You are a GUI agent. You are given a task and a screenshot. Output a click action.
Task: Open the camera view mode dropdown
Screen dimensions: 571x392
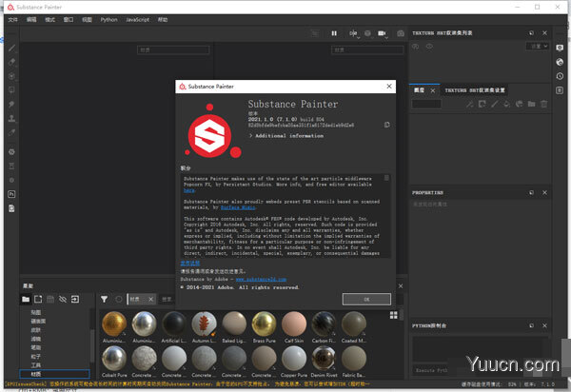382,33
